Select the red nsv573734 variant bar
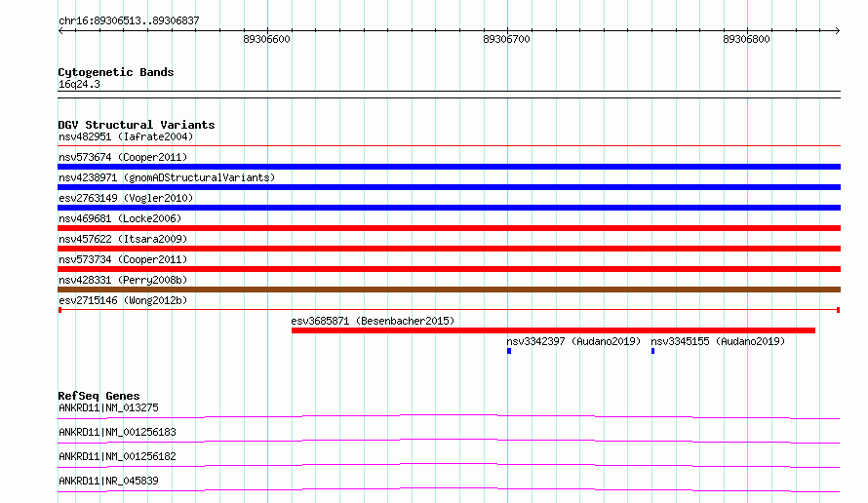This screenshot has height=503, width=868. pyautogui.click(x=449, y=269)
